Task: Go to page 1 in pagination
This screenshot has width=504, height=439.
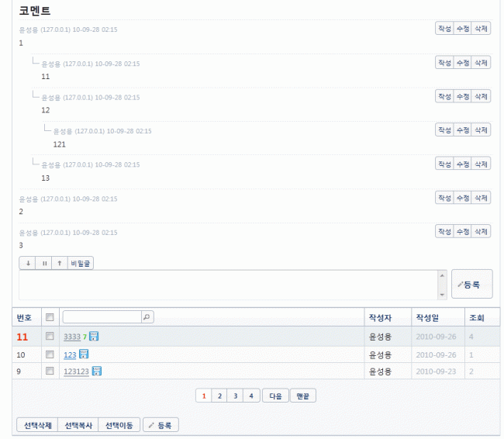Action: click(204, 396)
